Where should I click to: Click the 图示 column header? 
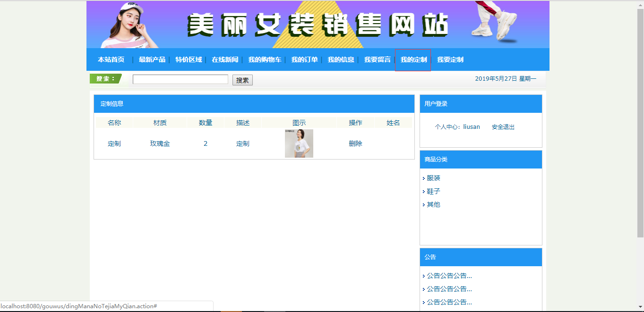[x=299, y=123]
